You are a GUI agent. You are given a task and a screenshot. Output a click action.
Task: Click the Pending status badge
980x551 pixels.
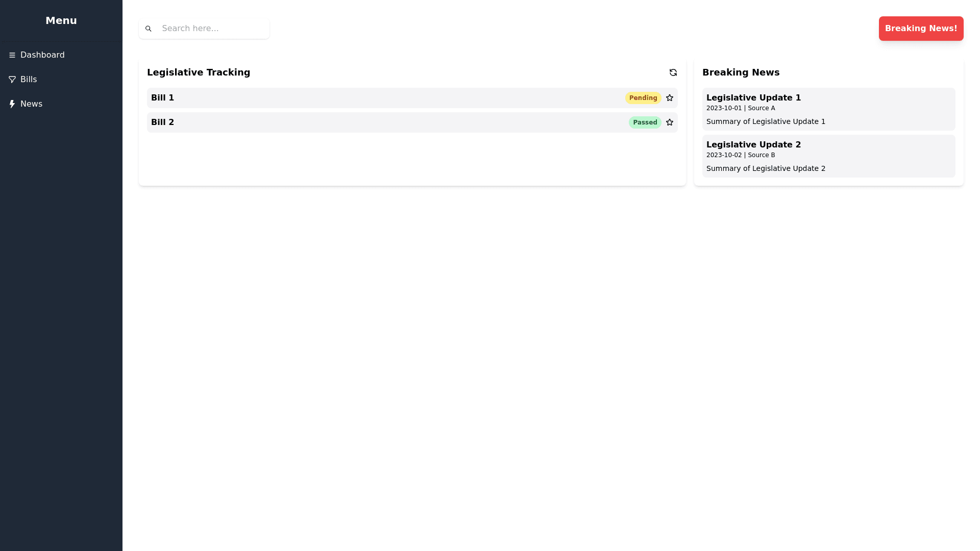(643, 98)
